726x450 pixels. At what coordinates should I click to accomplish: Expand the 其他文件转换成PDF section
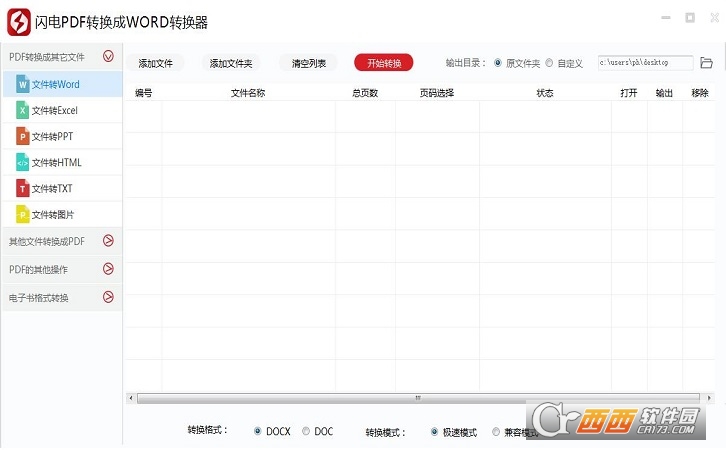click(108, 240)
